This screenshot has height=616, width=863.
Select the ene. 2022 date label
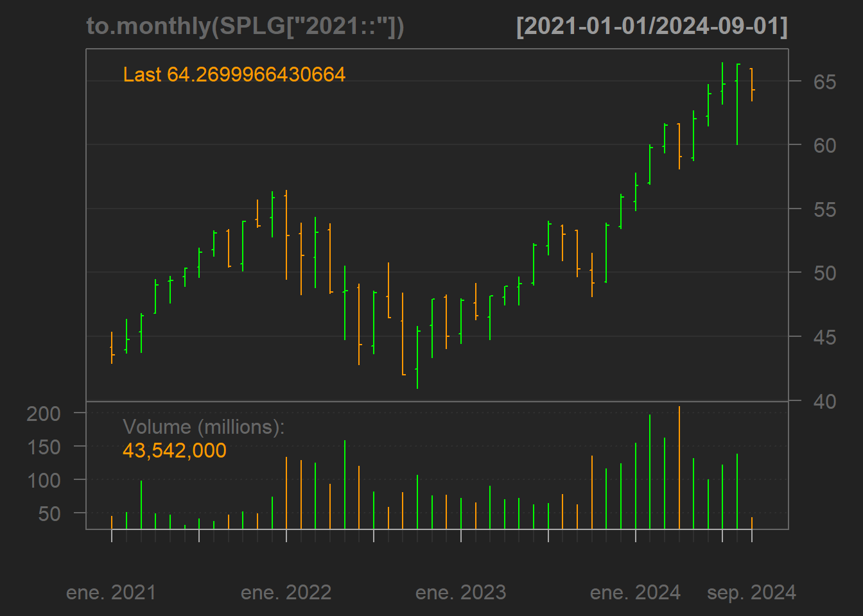[x=286, y=592]
